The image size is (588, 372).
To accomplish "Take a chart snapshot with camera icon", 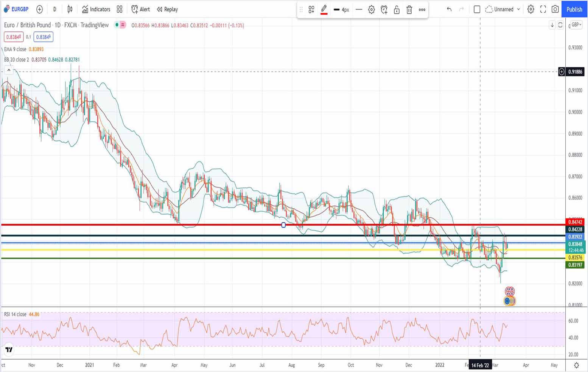I will point(555,9).
